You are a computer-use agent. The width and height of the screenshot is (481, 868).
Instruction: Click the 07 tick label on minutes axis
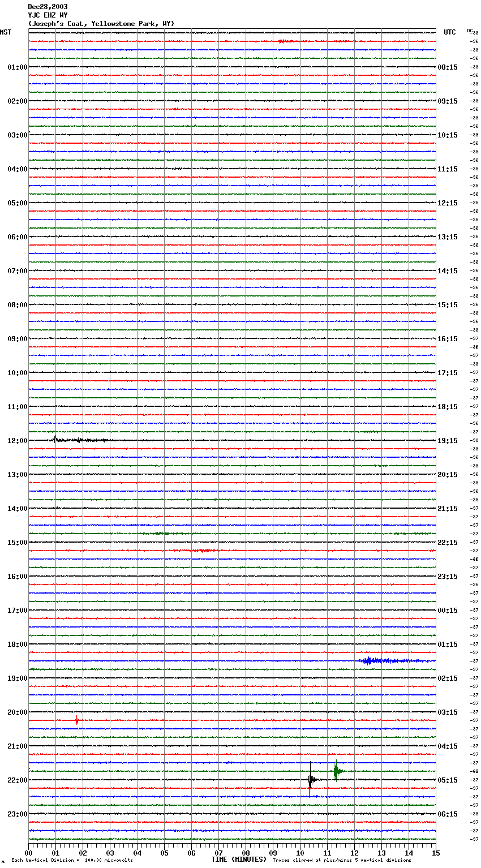pyautogui.click(x=218, y=853)
